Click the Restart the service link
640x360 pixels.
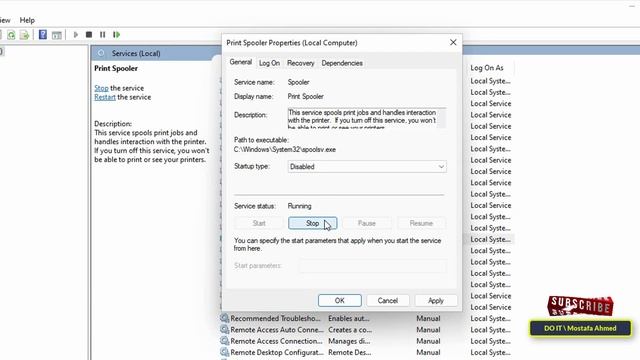105,97
